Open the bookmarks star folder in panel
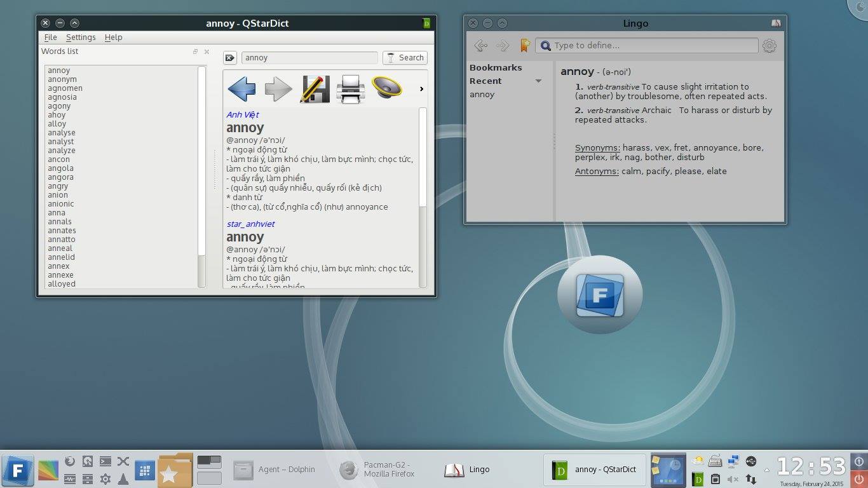Screen dimensions: 868x488 point(175,470)
